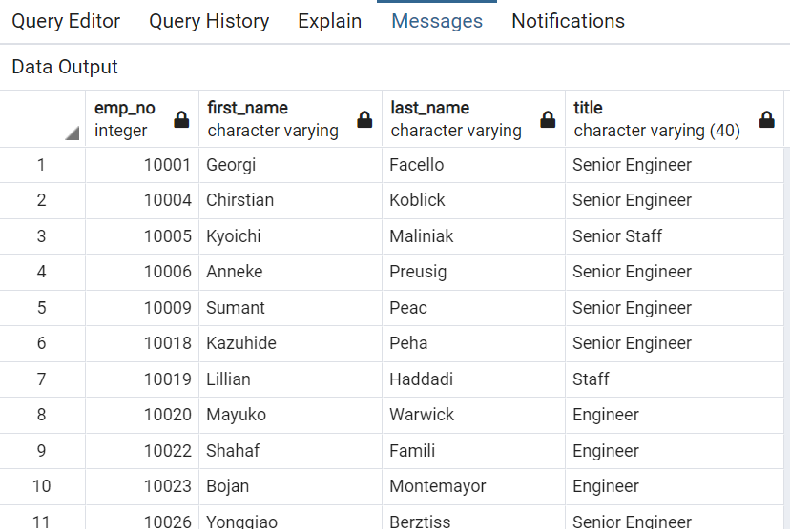Viewport: 790px width, 532px height.
Task: Click first name cell Anneke
Action: tap(291, 272)
